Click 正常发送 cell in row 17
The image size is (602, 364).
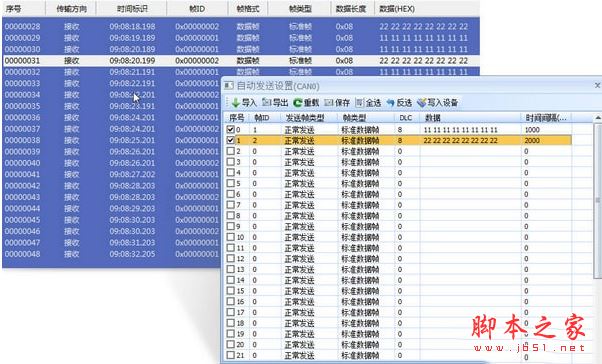pyautogui.click(x=299, y=313)
